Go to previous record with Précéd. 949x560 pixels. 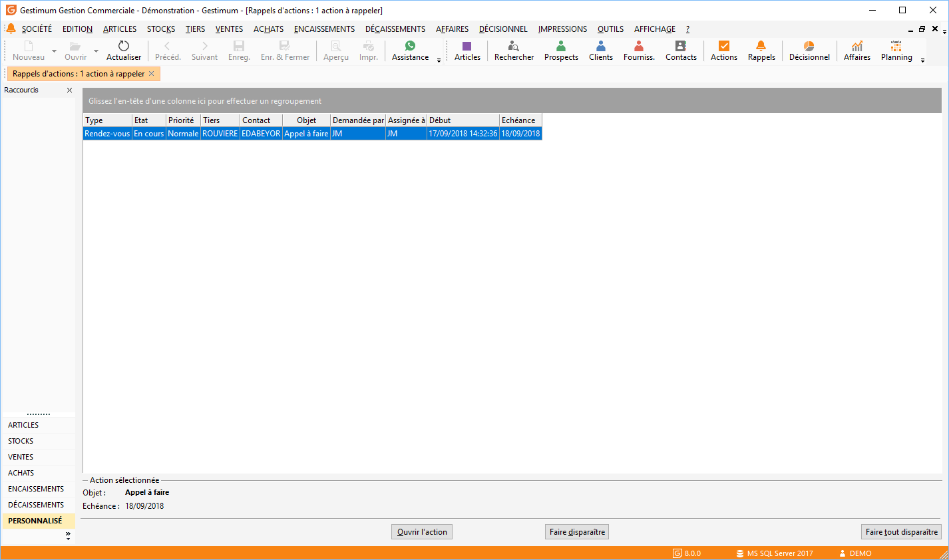168,46
